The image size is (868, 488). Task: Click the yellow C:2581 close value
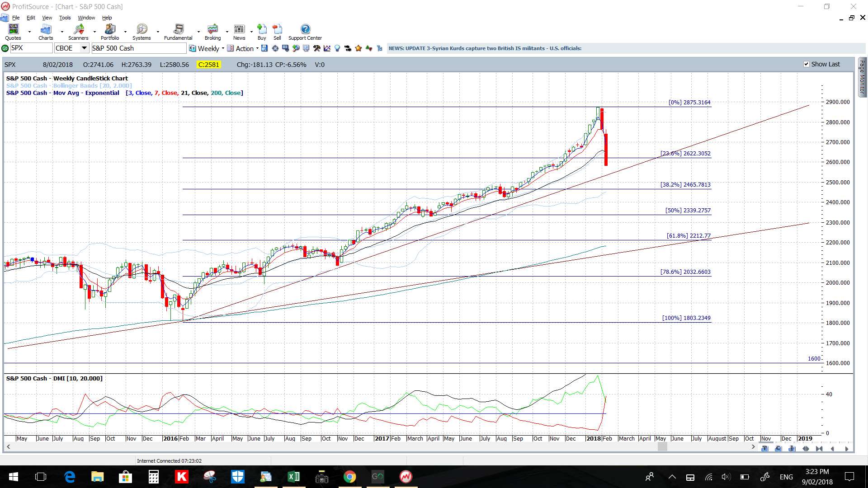208,65
